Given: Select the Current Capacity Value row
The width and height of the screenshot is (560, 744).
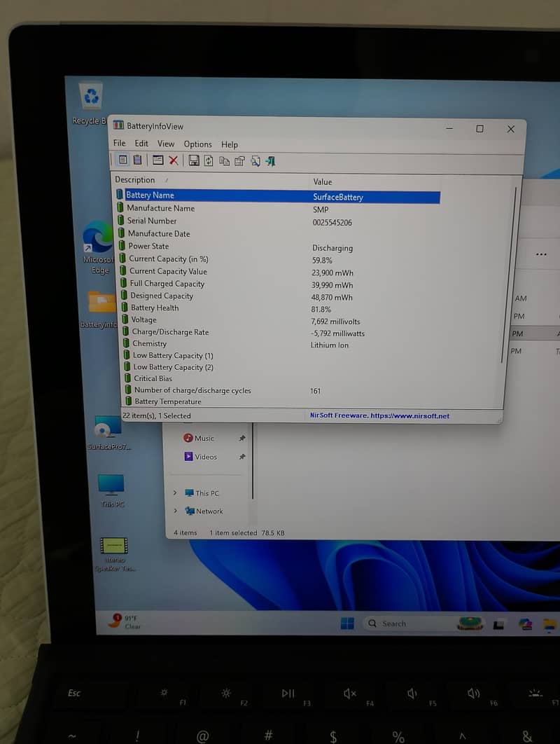Looking at the screenshot, I should coord(278,272).
